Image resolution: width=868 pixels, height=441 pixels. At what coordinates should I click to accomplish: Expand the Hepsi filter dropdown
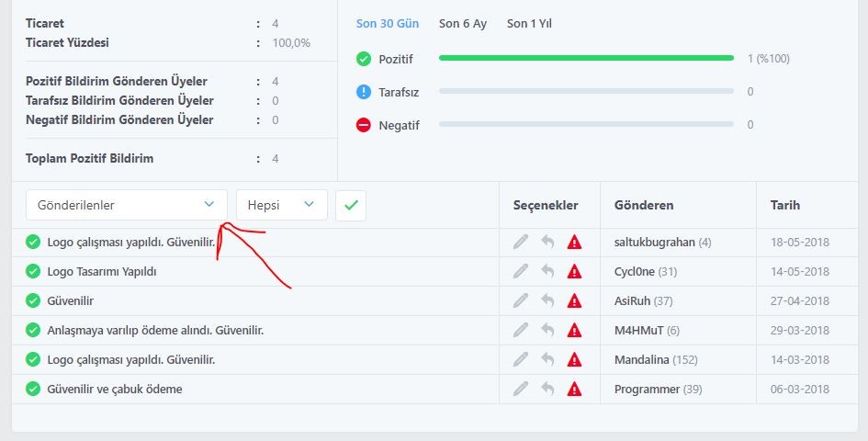coord(282,205)
